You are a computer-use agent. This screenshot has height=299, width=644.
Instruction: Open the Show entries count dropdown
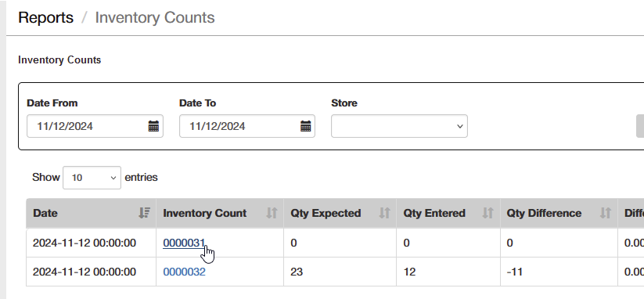(x=92, y=178)
